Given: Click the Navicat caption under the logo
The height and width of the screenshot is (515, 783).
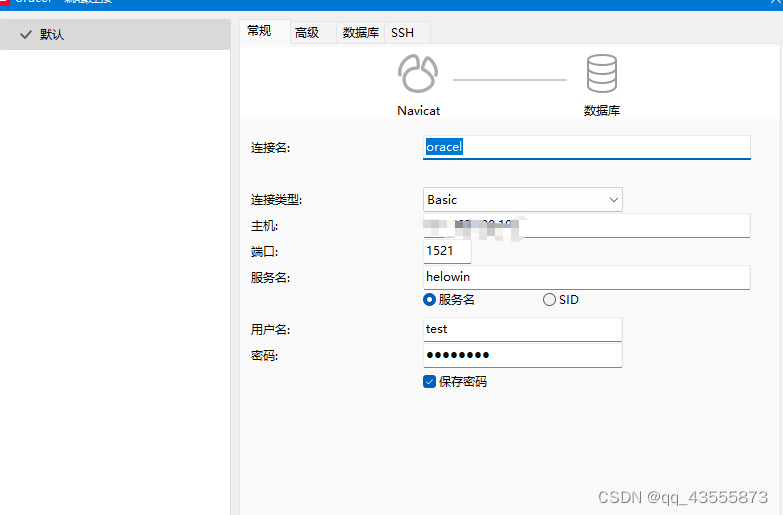Looking at the screenshot, I should 418,111.
